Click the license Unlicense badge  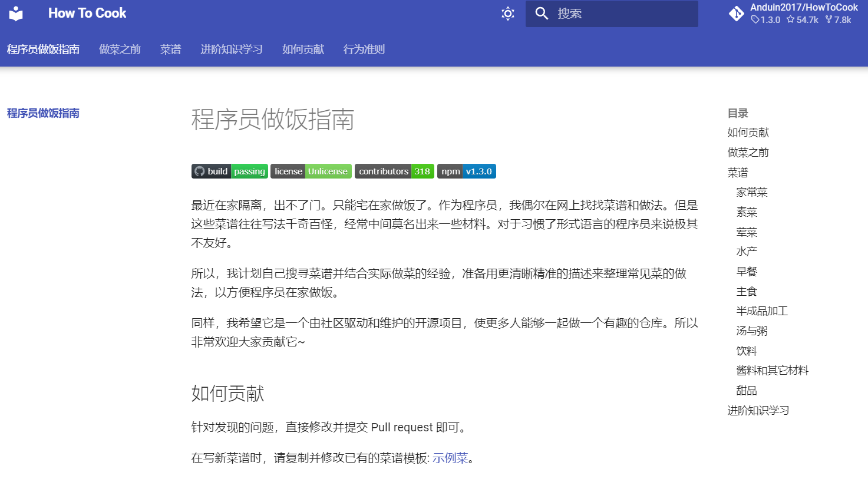311,171
